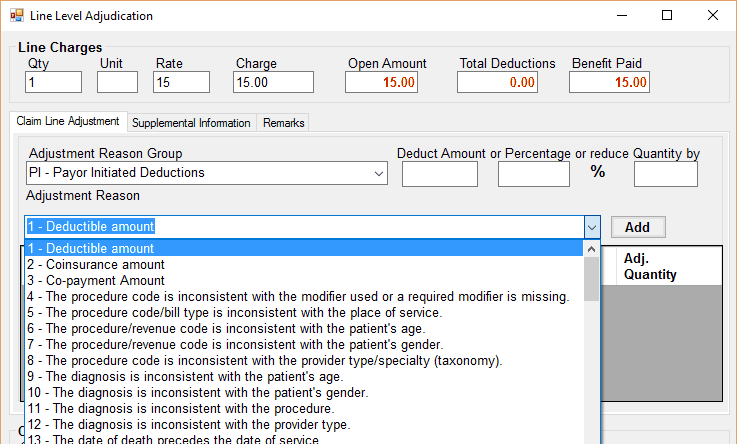Expand the Adjustment Reason Group dropdown
The height and width of the screenshot is (444, 737).
click(379, 174)
